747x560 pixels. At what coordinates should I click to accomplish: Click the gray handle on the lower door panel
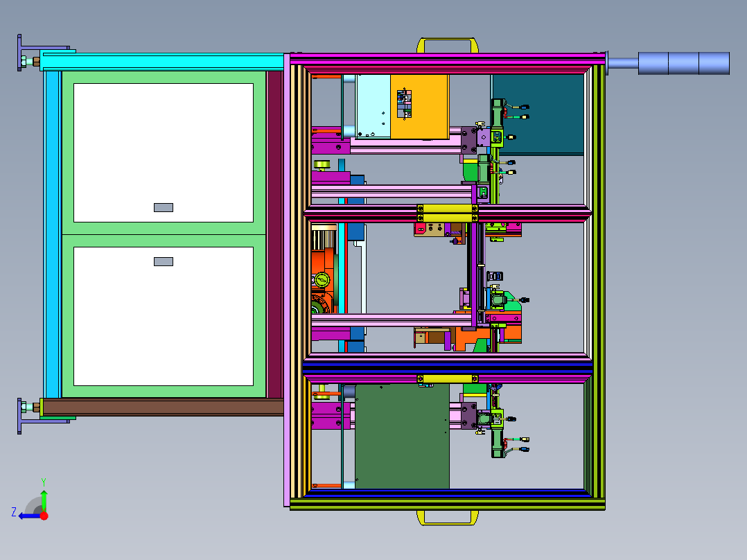tap(163, 261)
